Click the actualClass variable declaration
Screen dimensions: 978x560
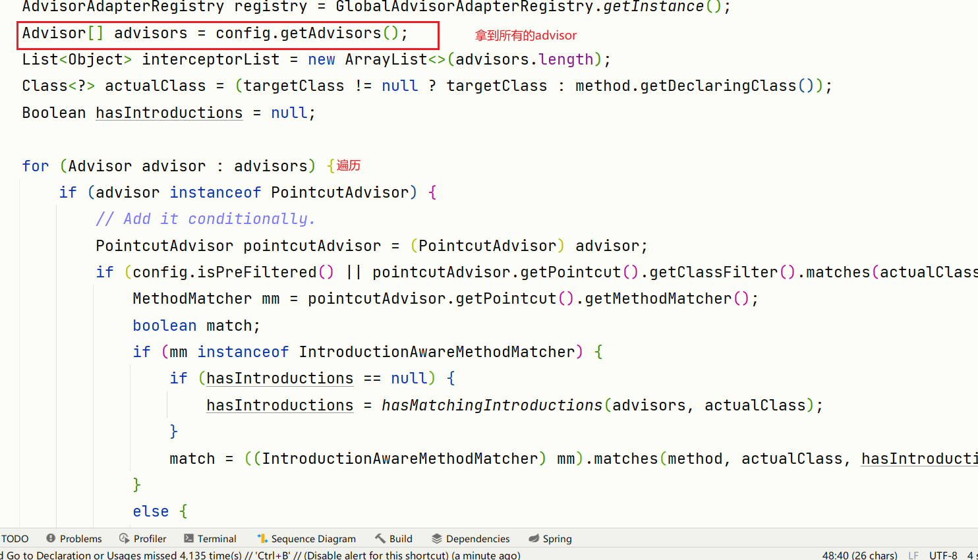click(156, 86)
